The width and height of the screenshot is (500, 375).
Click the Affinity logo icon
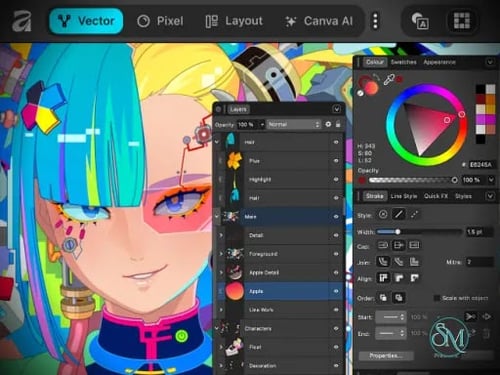tap(22, 21)
